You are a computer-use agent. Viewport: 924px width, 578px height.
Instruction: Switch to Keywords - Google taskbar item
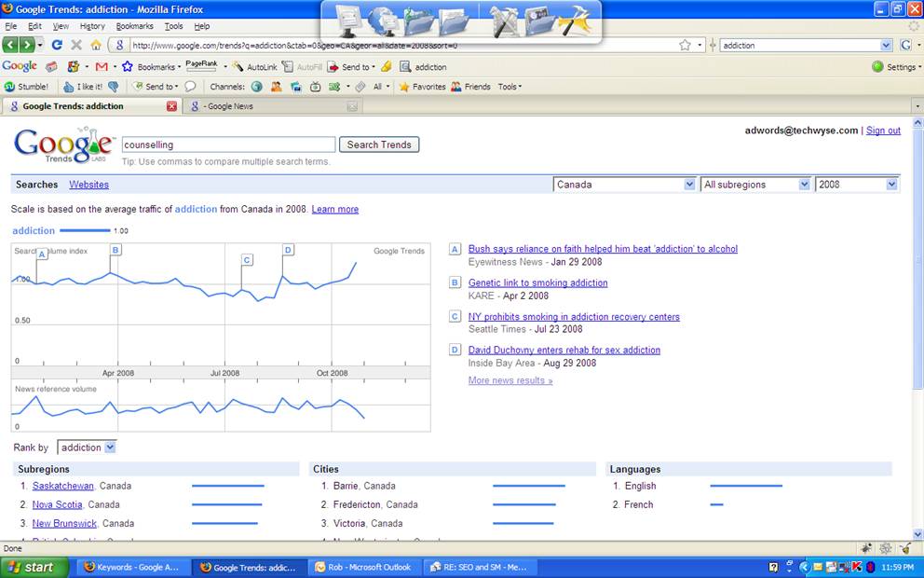(134, 568)
